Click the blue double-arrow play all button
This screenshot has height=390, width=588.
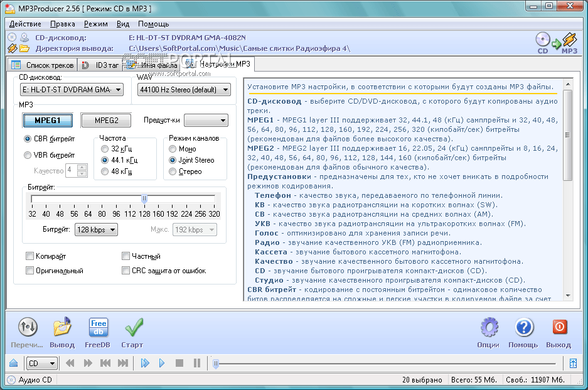point(145,363)
